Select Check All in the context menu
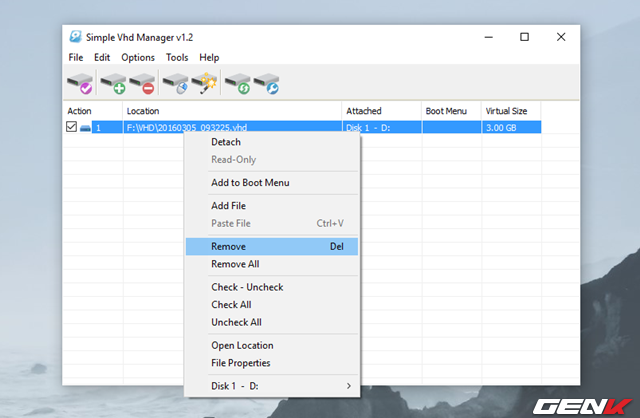This screenshot has width=640, height=418. point(272,305)
